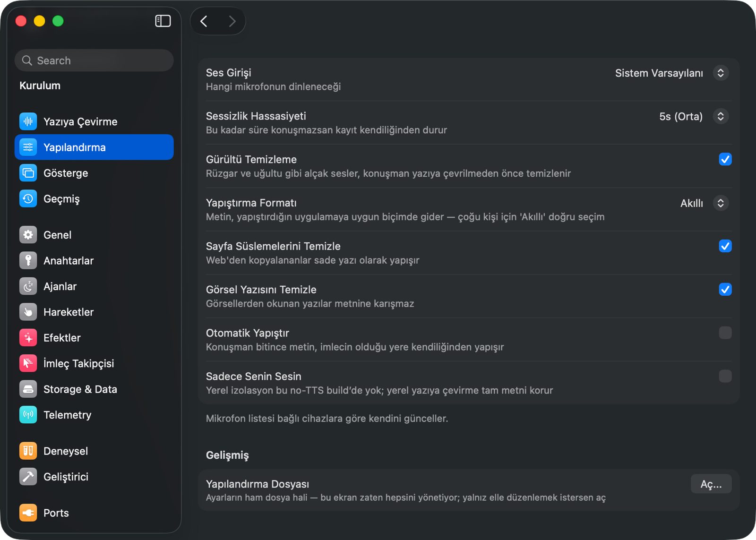This screenshot has width=756, height=540.
Task: Toggle the sidebar visibility icon
Action: click(163, 21)
